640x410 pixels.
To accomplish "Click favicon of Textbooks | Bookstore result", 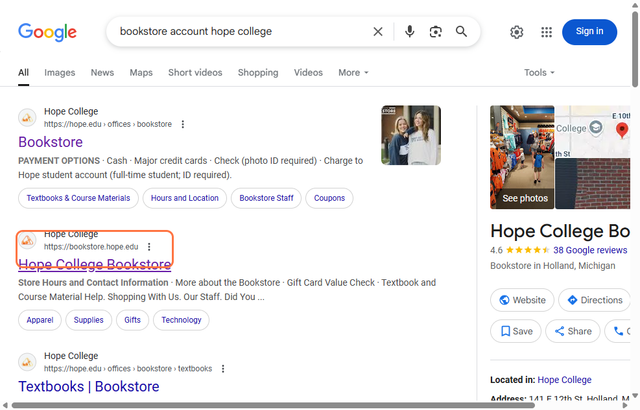I will click(x=27, y=362).
